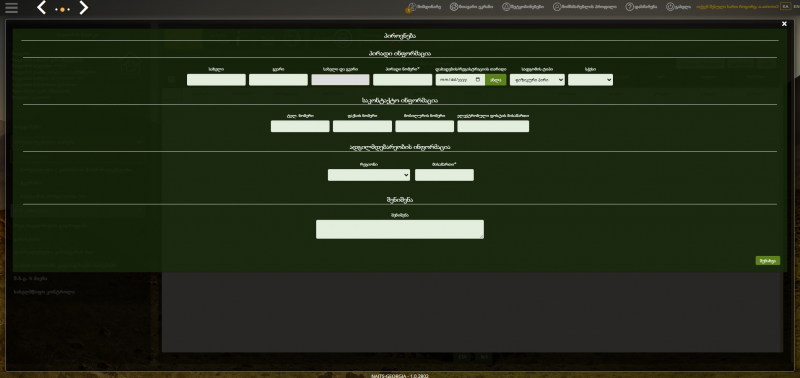This screenshot has height=378, width=800.
Task: Focus the personal number field
Action: [403, 80]
